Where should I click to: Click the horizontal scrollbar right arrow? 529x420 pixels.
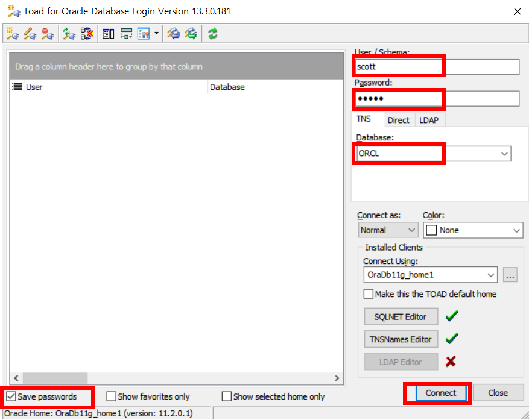(337, 378)
